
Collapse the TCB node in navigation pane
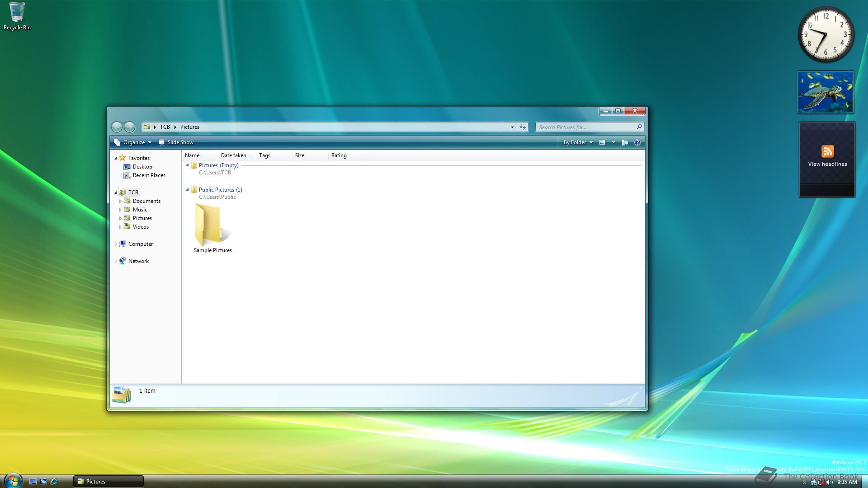point(116,192)
